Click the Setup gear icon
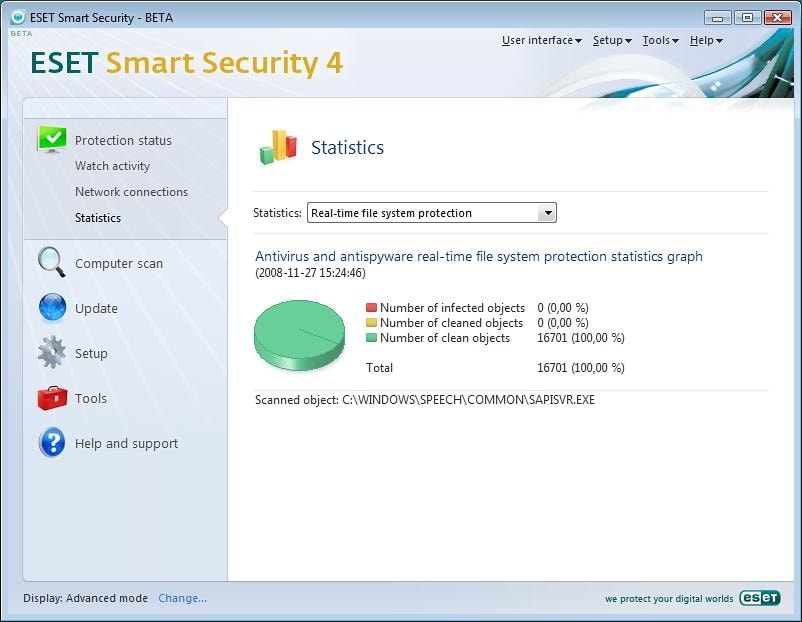 (x=52, y=352)
